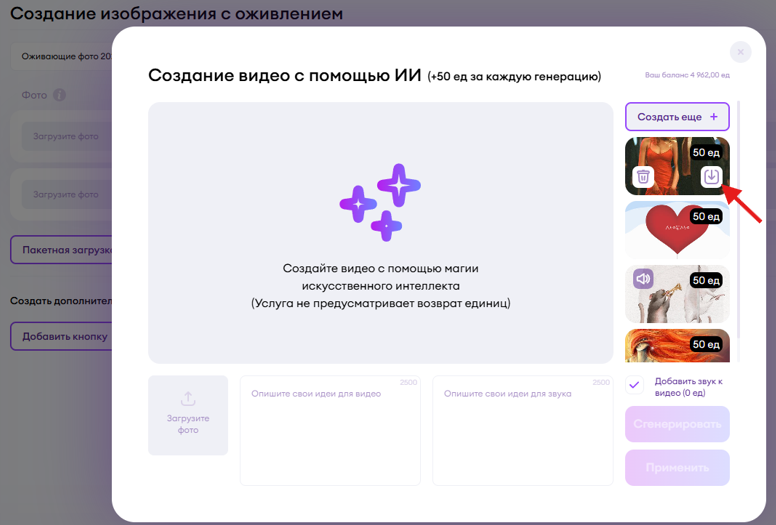
Task: Close the AI video creation dialog
Action: [740, 52]
